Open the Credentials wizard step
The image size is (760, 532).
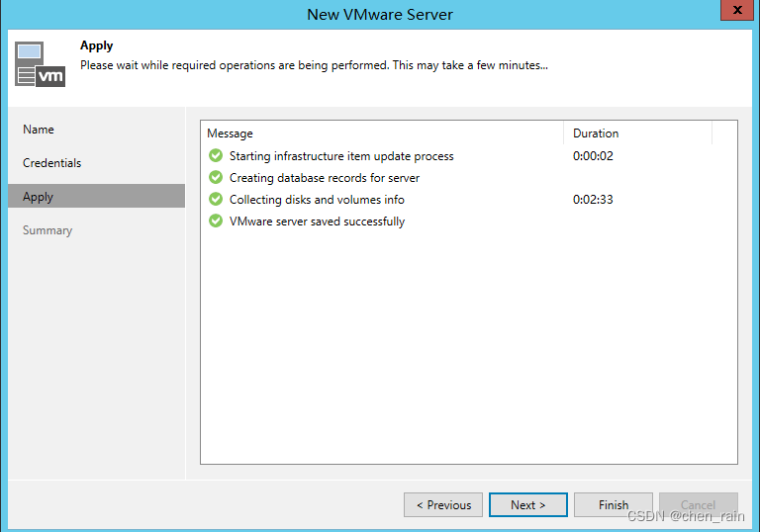96,163
